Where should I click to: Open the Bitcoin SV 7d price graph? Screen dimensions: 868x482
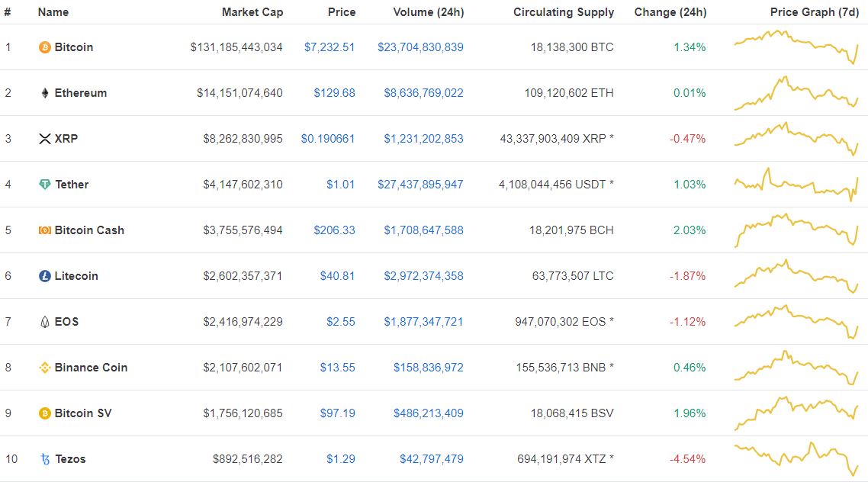pyautogui.click(x=796, y=413)
